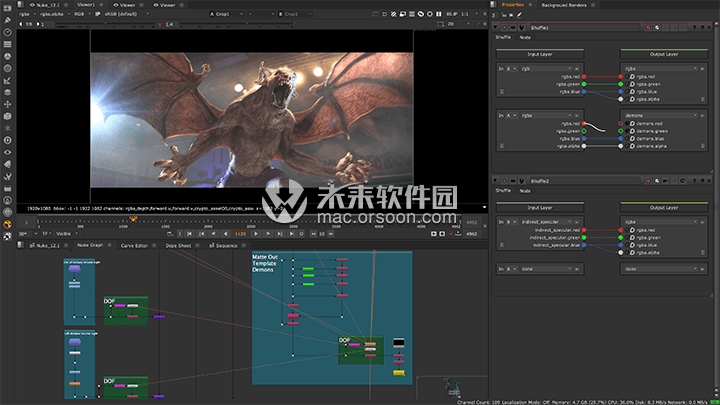Toggle demons.alpha output enable circle

[627, 146]
